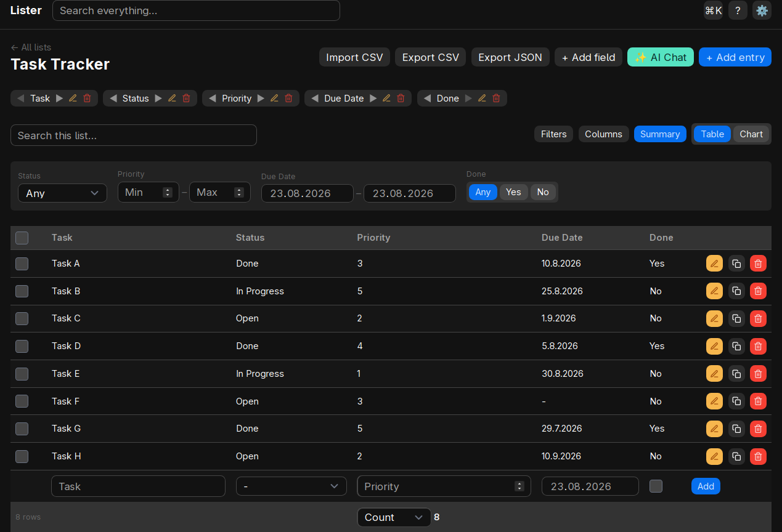Screen dimensions: 782x532
Task: Click Import CSV button
Action: (354, 57)
